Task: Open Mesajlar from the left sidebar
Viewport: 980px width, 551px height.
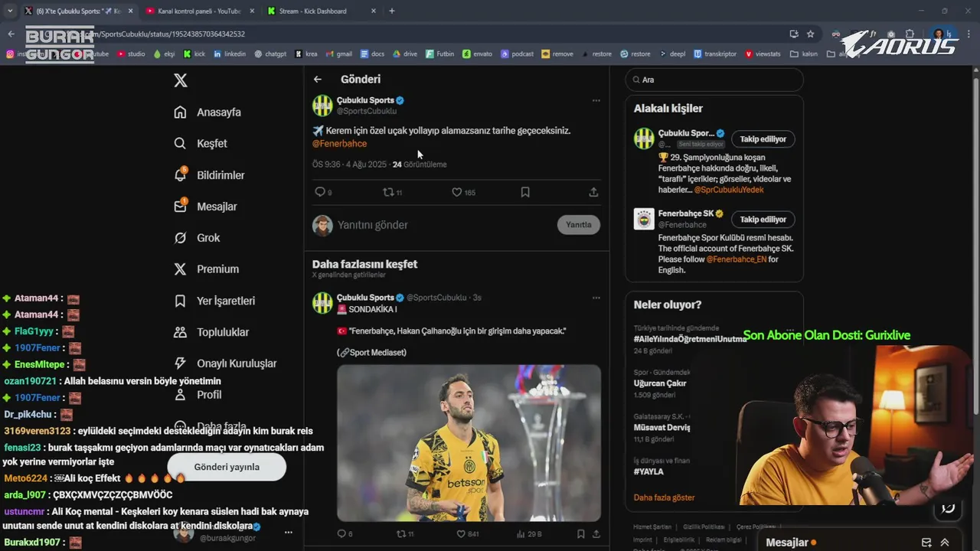Action: point(205,207)
